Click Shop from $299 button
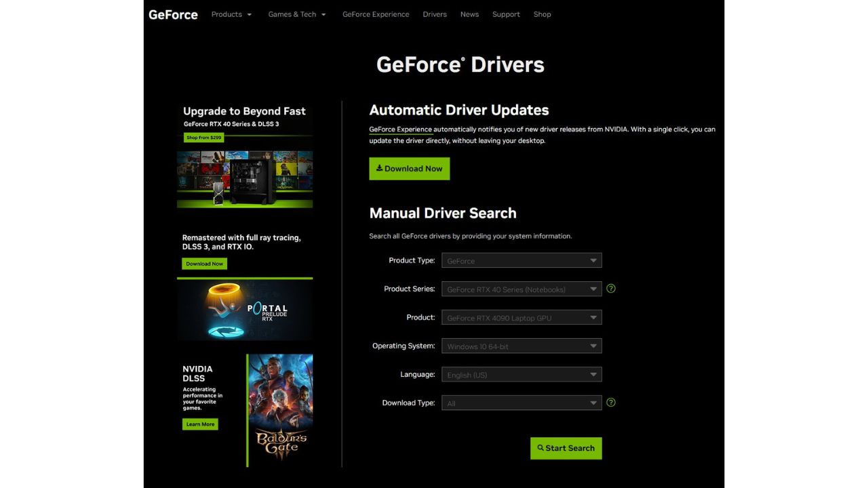The image size is (868, 488). [203, 138]
